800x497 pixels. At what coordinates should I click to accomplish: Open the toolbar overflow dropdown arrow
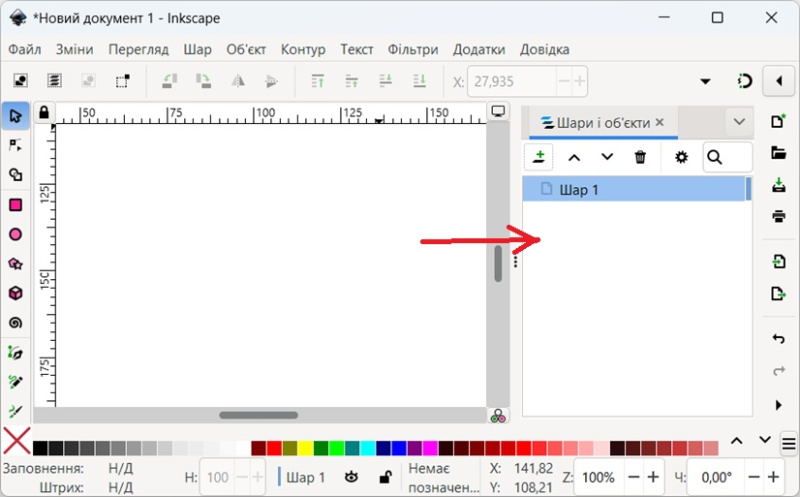point(705,81)
